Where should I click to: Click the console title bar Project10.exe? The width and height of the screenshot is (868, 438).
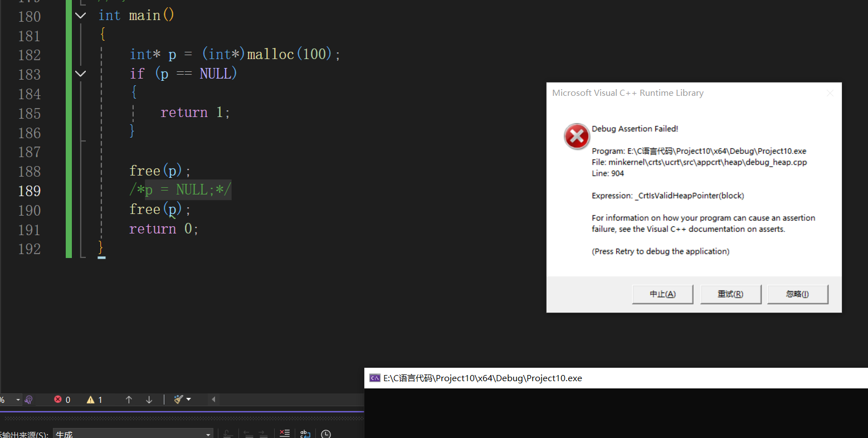pyautogui.click(x=616, y=378)
